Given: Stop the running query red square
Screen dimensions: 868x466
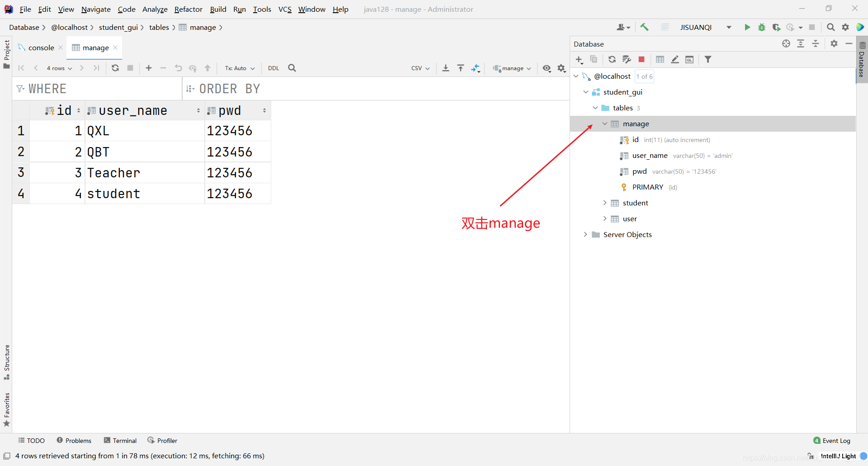Looking at the screenshot, I should click(x=641, y=59).
